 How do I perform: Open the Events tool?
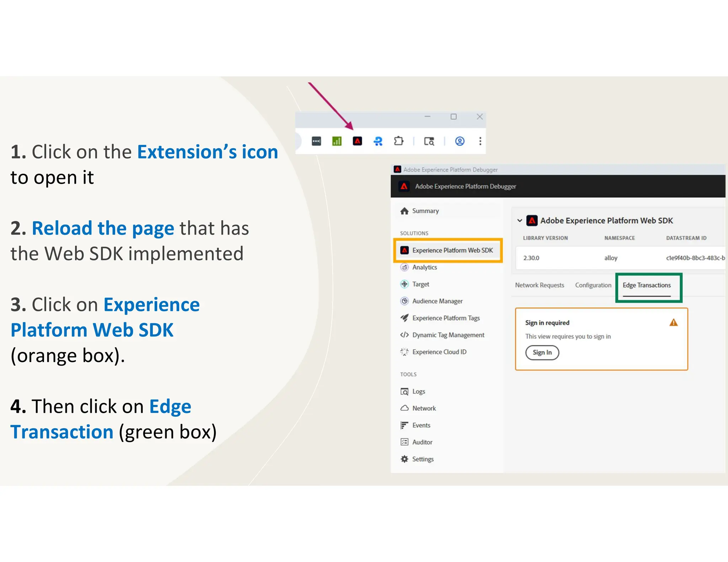415,425
